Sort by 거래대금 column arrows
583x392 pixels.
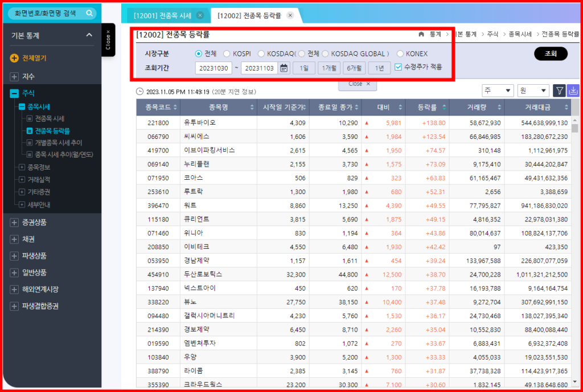566,108
